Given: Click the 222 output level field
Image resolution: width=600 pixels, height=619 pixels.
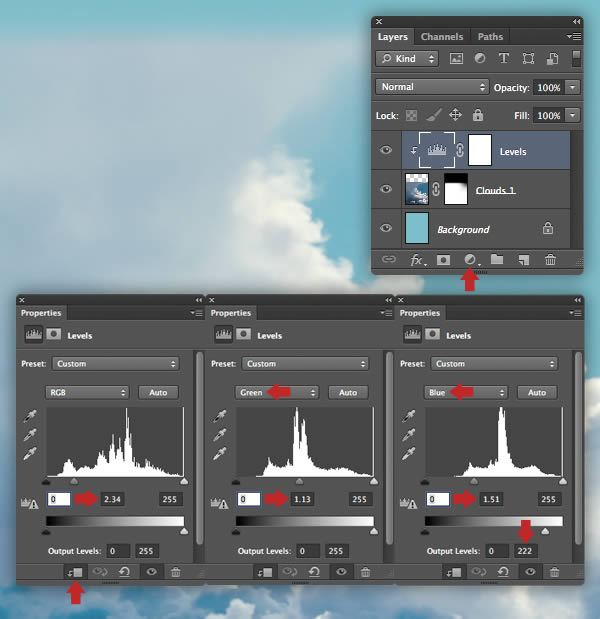Looking at the screenshot, I should 525,551.
